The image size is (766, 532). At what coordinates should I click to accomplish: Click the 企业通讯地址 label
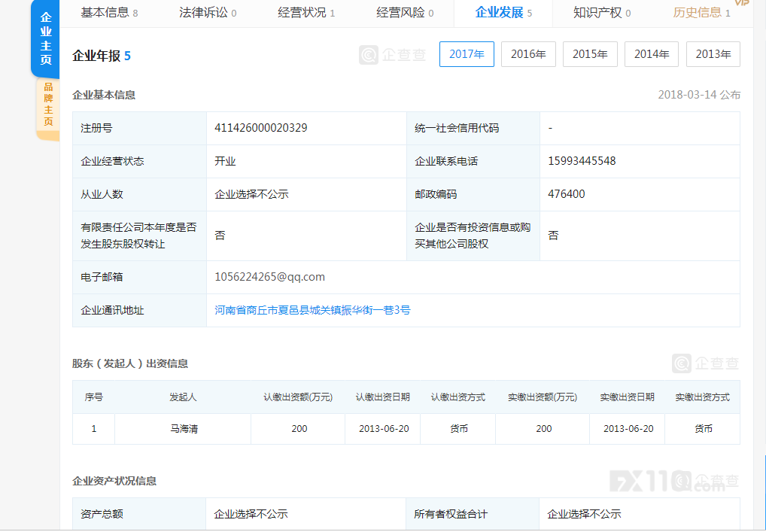[112, 310]
